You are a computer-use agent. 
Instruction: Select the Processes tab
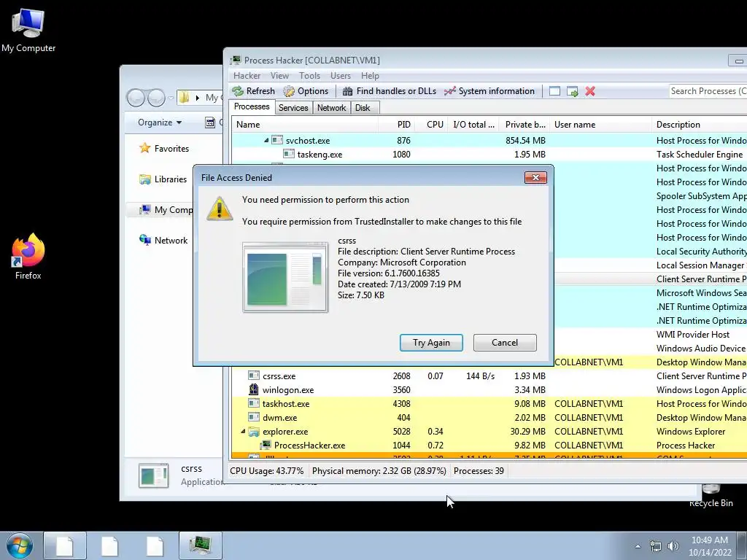click(x=252, y=106)
